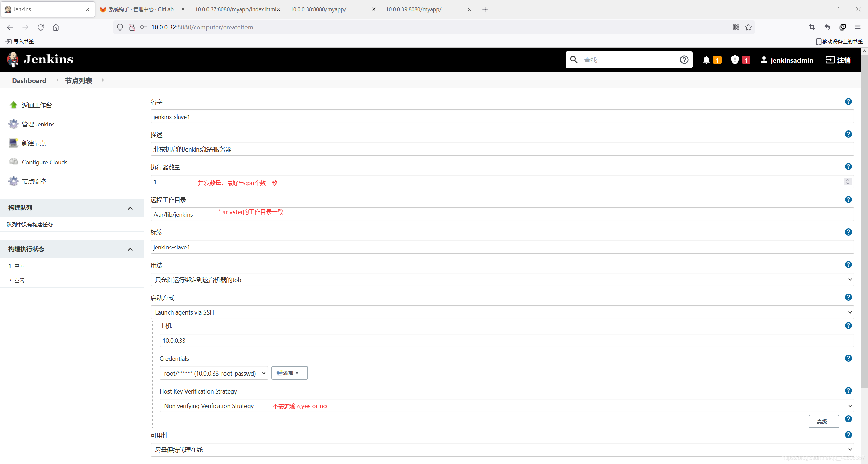Click the 添加 credentials button
The image size is (868, 464).
(x=289, y=373)
